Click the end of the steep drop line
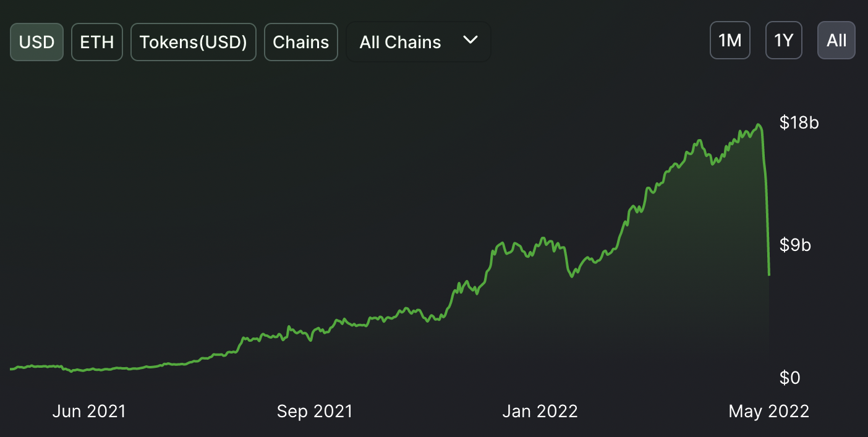 click(769, 274)
